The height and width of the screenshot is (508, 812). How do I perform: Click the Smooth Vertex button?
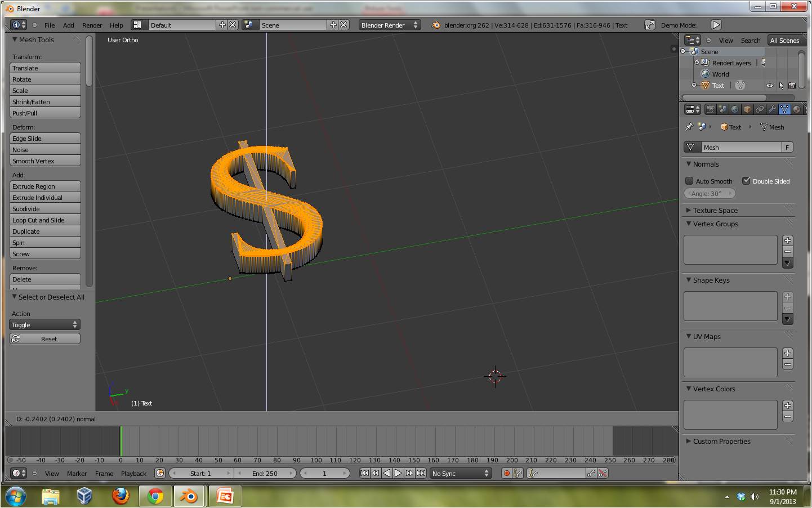[x=45, y=161]
